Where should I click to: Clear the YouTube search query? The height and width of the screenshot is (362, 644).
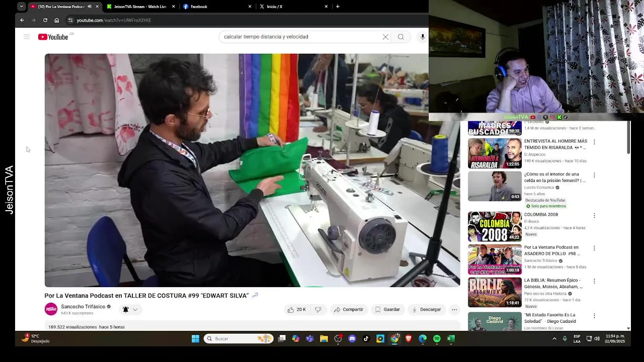click(385, 37)
